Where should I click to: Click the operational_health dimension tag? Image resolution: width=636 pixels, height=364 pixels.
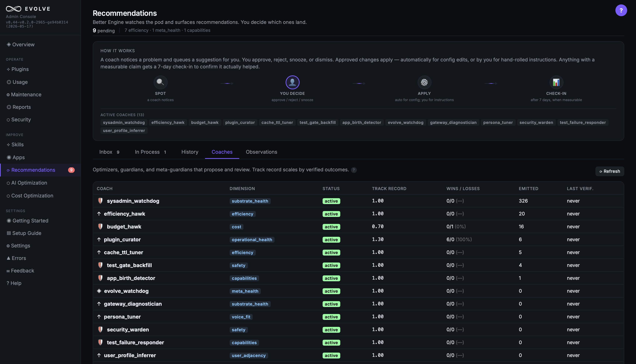252,240
